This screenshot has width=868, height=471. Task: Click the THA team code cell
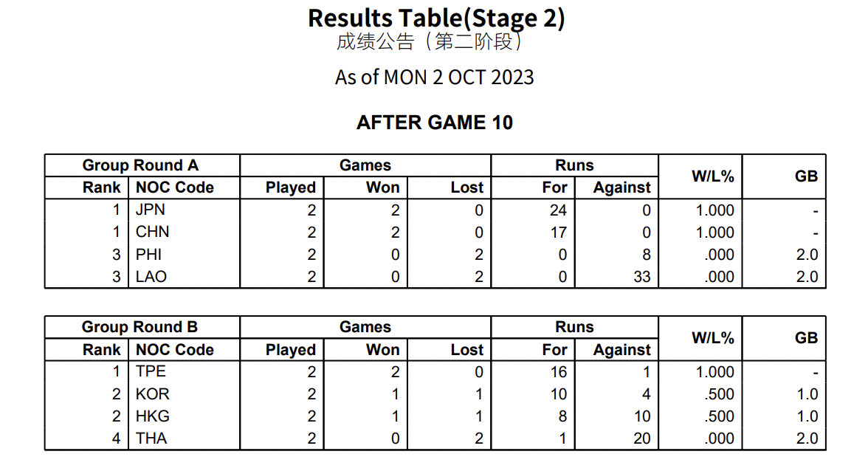coord(151,439)
